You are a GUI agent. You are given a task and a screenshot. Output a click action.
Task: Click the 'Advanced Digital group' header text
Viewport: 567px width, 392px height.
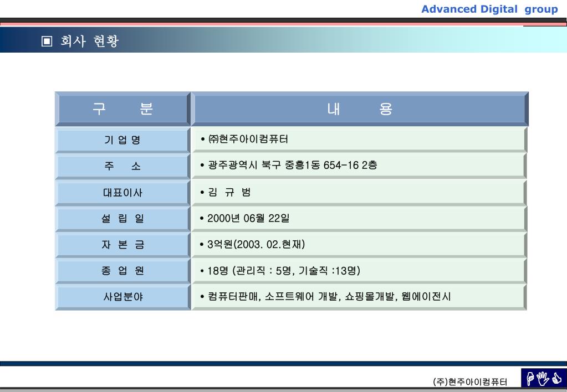click(489, 9)
